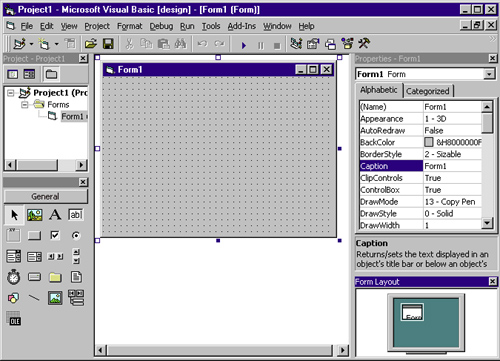
Task: Open the Form1 object dropdown in Properties
Action: (489, 74)
